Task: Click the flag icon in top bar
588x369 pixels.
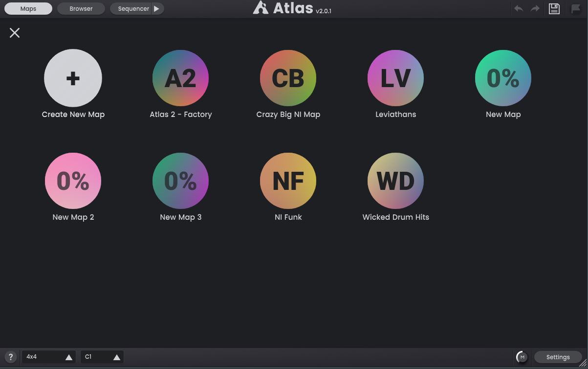Action: pyautogui.click(x=576, y=8)
